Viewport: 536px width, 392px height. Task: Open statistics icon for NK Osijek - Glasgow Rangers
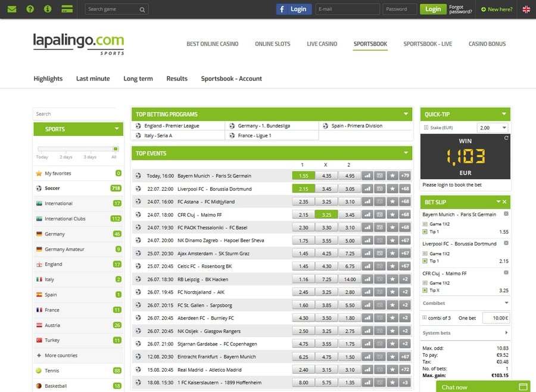coord(367,331)
